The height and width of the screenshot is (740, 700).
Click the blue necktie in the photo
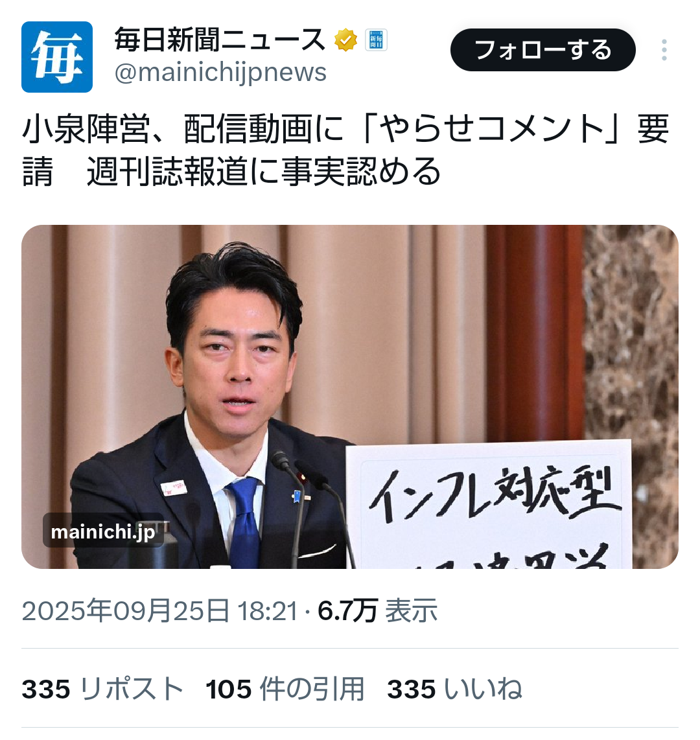(x=244, y=522)
